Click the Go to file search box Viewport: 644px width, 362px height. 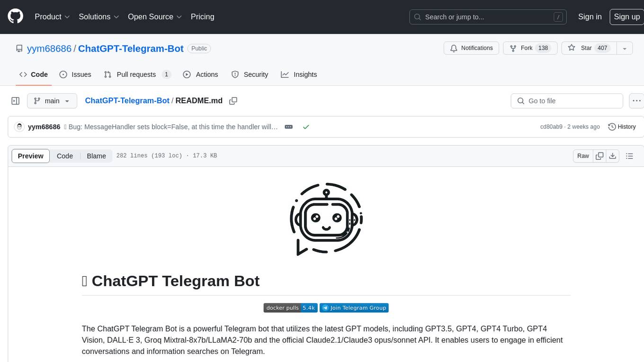pyautogui.click(x=567, y=101)
